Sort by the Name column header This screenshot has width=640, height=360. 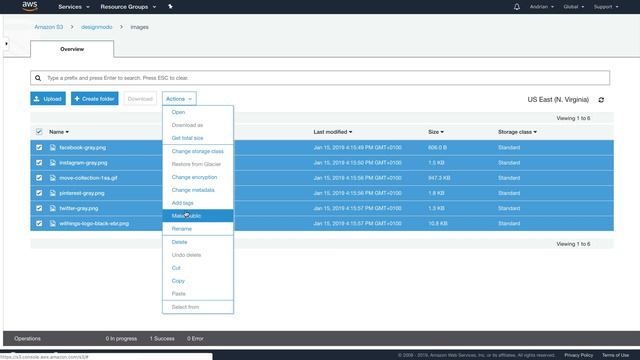tap(59, 132)
